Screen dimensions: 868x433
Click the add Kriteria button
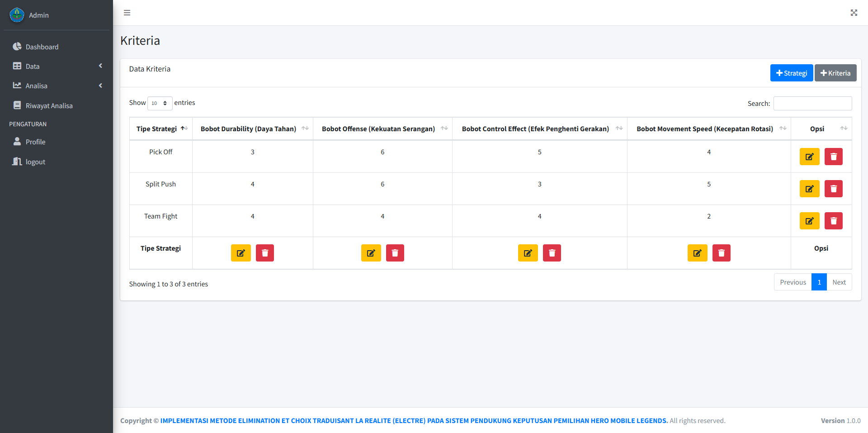click(x=835, y=73)
